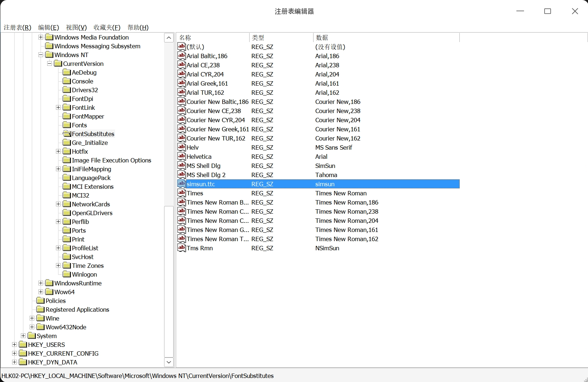Image resolution: width=588 pixels, height=382 pixels.
Task: Select the Gre_Initialize key
Action: click(x=90, y=143)
